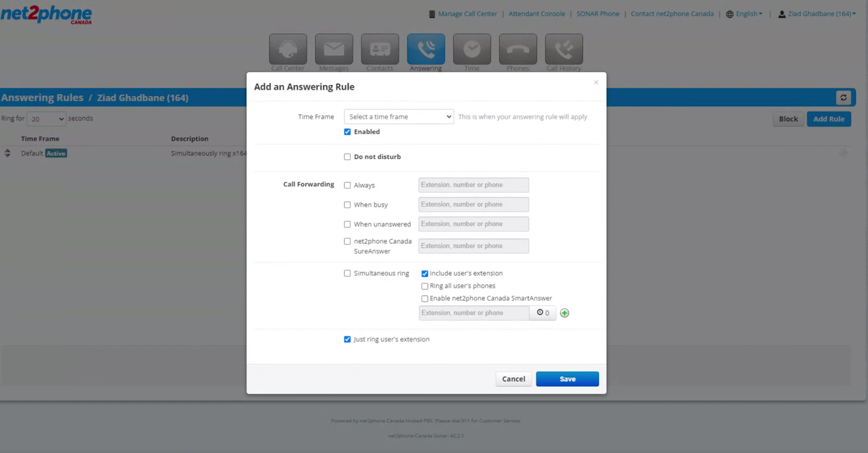
Task: Click the Manage Call Center building icon
Action: pyautogui.click(x=432, y=14)
